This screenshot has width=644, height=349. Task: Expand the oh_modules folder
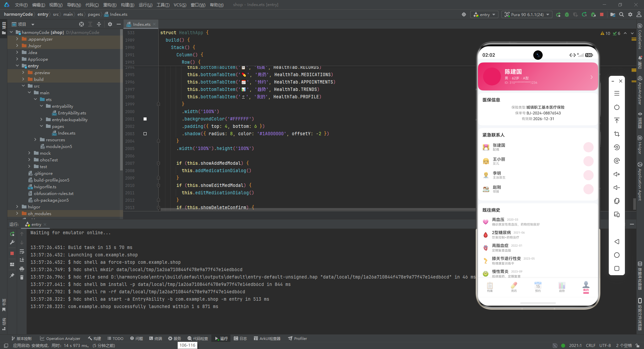(x=17, y=213)
